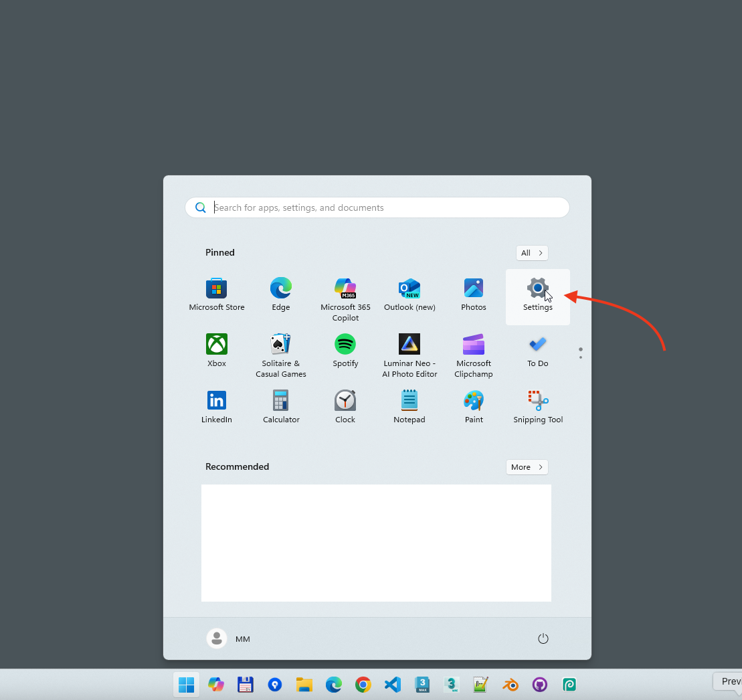Open Outlook (new) pinned app

[409, 295]
